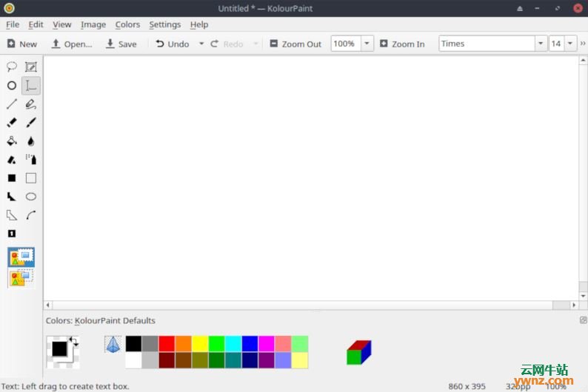Select the Ellipse shape tool
Viewport: 588px width, 392px height.
tap(31, 197)
